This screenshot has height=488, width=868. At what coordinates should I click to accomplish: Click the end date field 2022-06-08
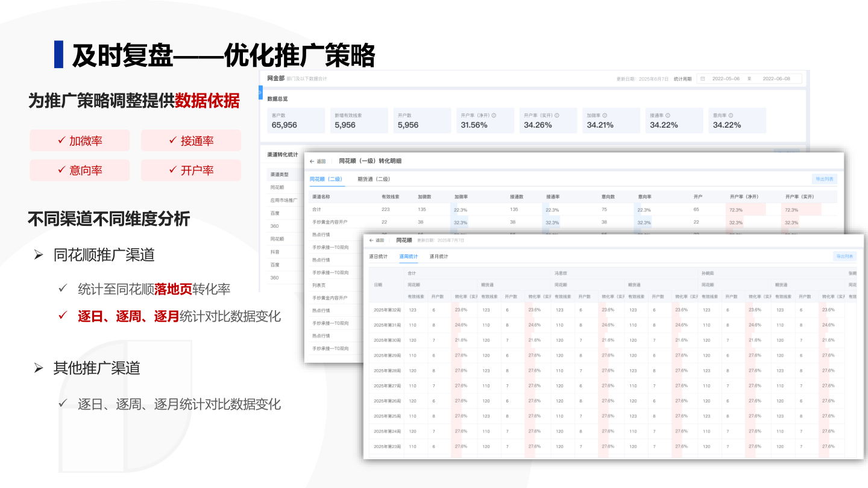coord(776,79)
